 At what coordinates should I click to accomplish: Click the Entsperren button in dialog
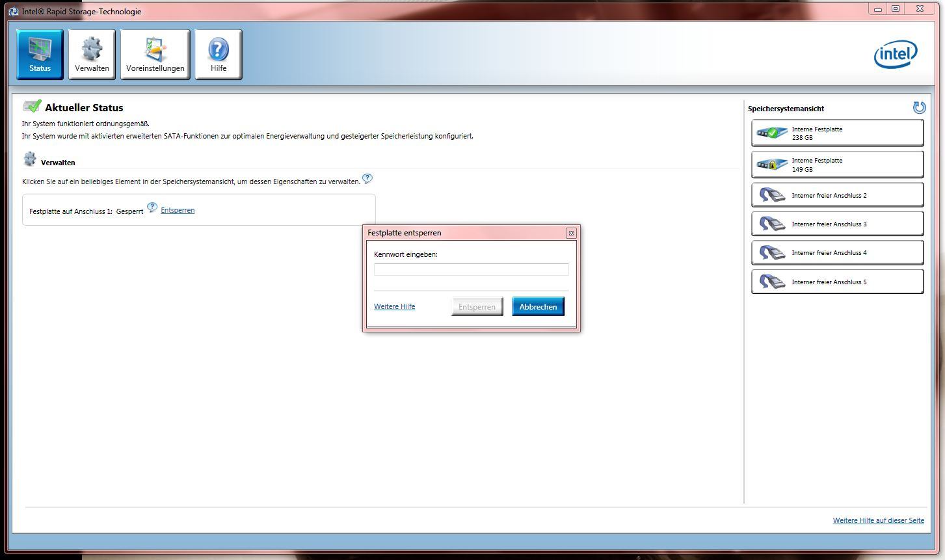click(477, 307)
